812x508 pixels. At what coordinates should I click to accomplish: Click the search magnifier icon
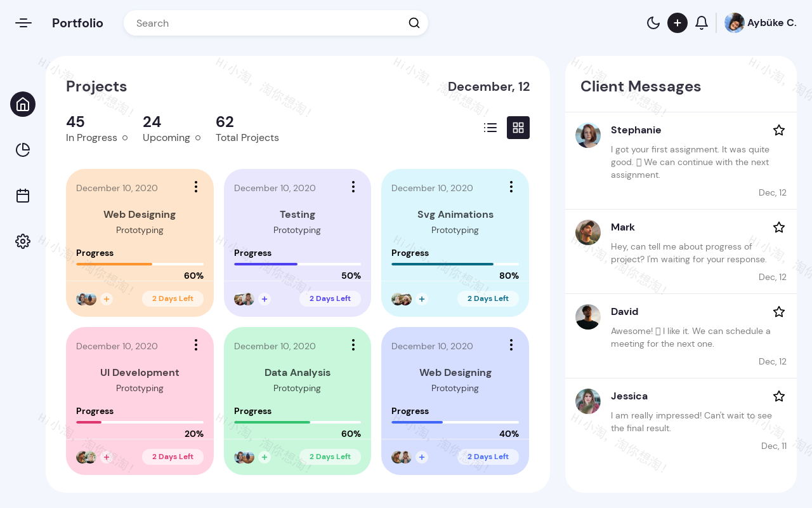[x=414, y=23]
